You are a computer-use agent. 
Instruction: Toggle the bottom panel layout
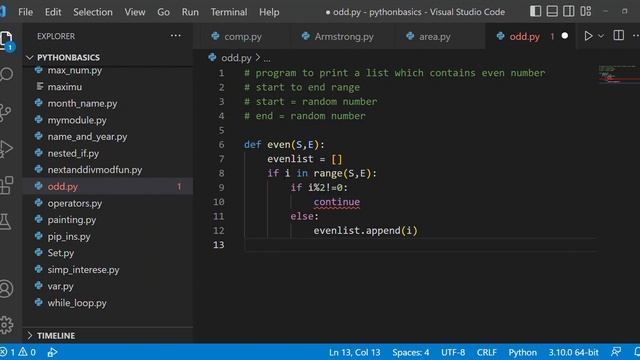(552, 11)
